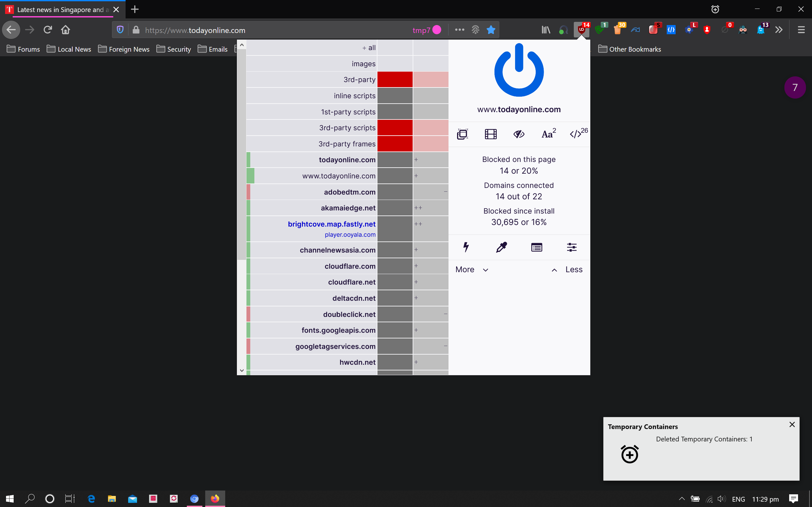
Task: Collapse panel with the Less chevron
Action: point(567,270)
